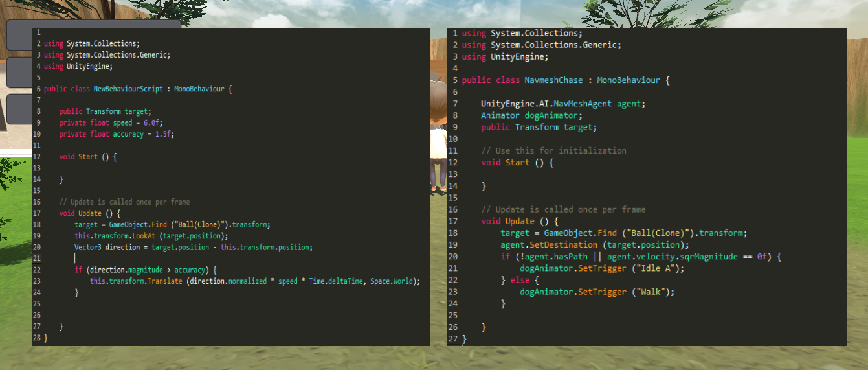
Task: Click 'using UnityEngine;' line in left panel
Action: tap(78, 66)
